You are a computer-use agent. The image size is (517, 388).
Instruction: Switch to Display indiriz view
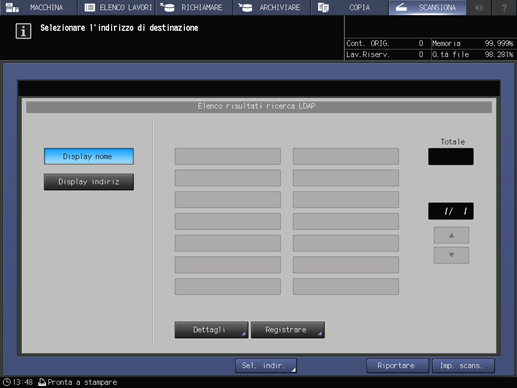[89, 182]
